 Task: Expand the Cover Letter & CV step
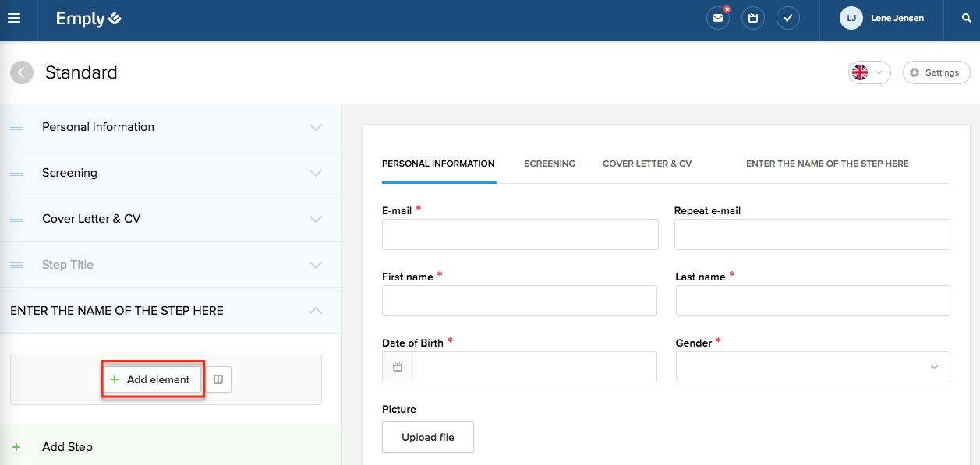(316, 219)
